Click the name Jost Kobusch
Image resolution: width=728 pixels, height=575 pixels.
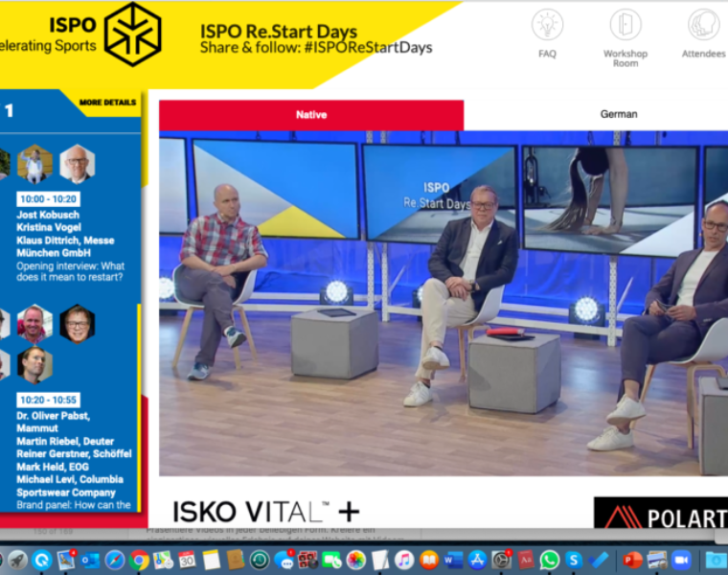pyautogui.click(x=48, y=215)
